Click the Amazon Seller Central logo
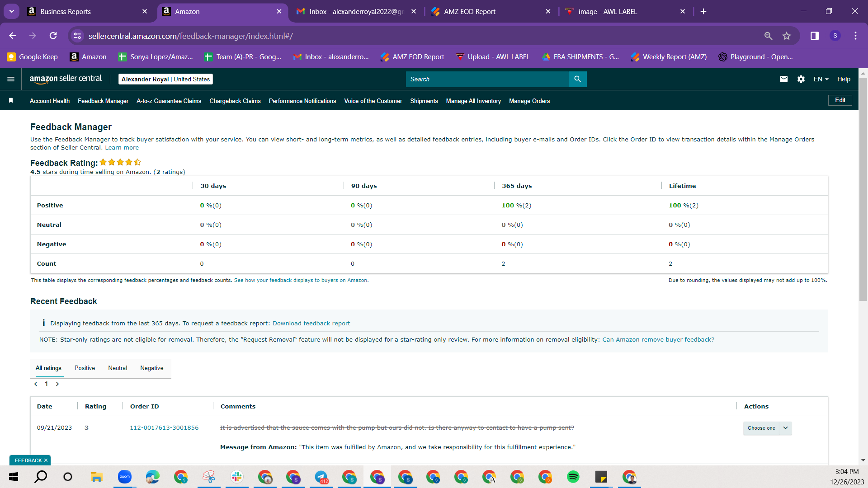868x488 pixels. pyautogui.click(x=66, y=79)
